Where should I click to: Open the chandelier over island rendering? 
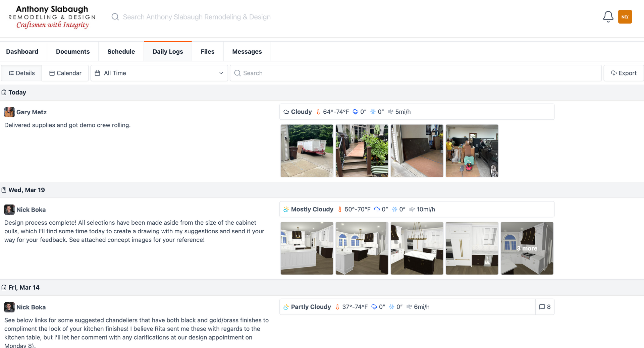click(x=417, y=248)
